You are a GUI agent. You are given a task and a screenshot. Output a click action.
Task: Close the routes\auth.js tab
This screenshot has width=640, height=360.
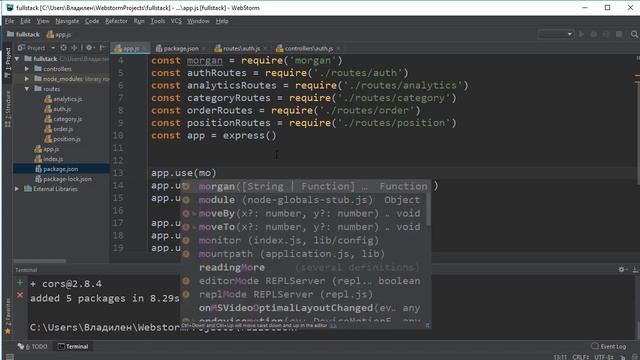click(265, 49)
